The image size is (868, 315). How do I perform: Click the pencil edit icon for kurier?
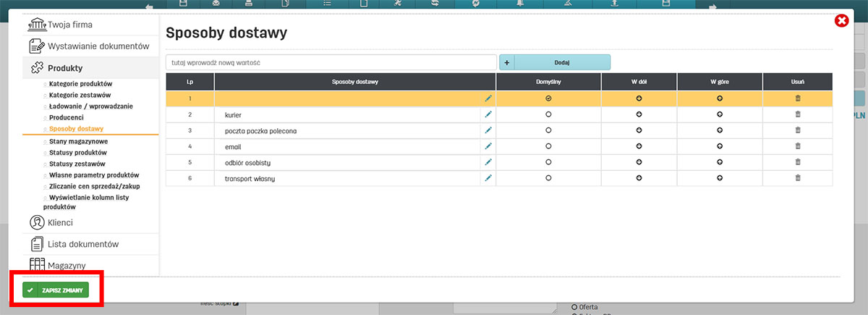pos(488,114)
